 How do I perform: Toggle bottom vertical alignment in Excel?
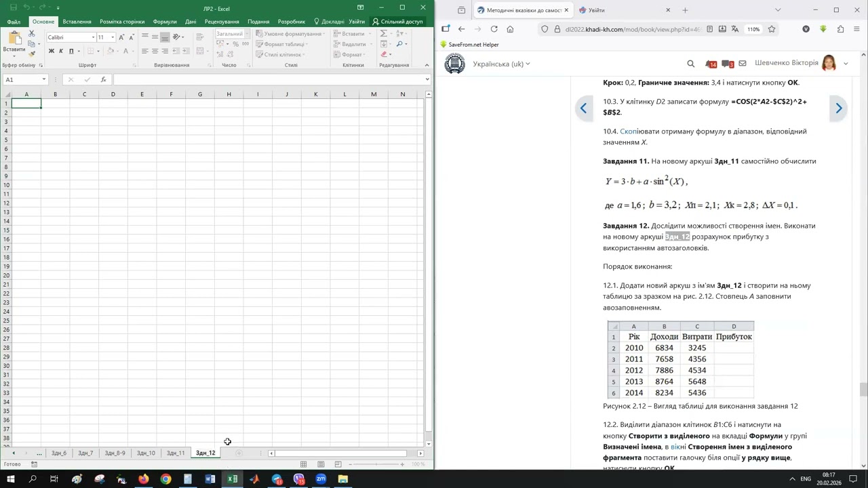(164, 37)
